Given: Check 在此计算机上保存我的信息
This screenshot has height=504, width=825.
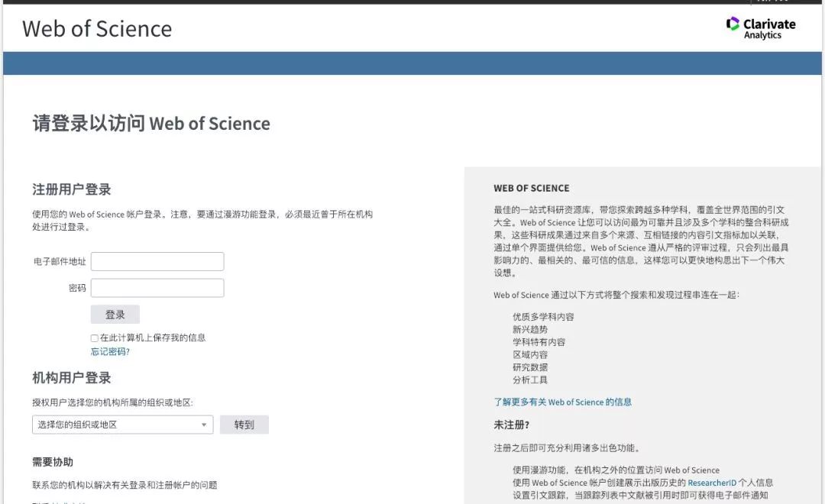Looking at the screenshot, I should (94, 338).
